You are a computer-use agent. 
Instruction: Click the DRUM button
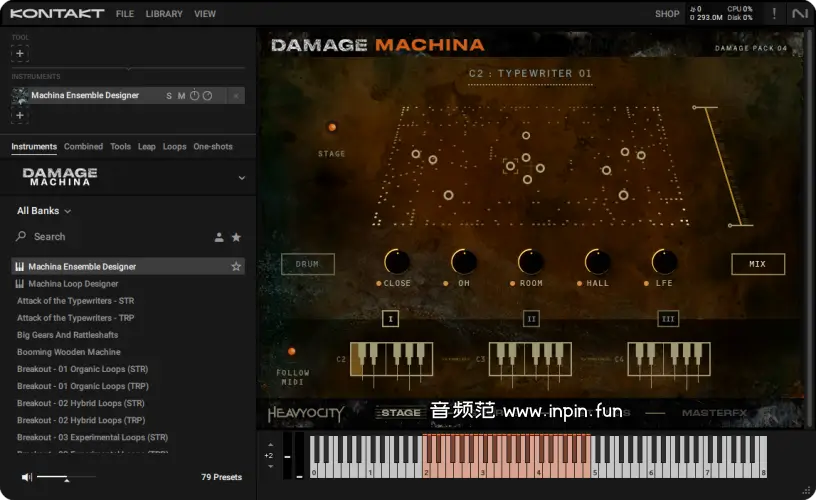(x=308, y=264)
